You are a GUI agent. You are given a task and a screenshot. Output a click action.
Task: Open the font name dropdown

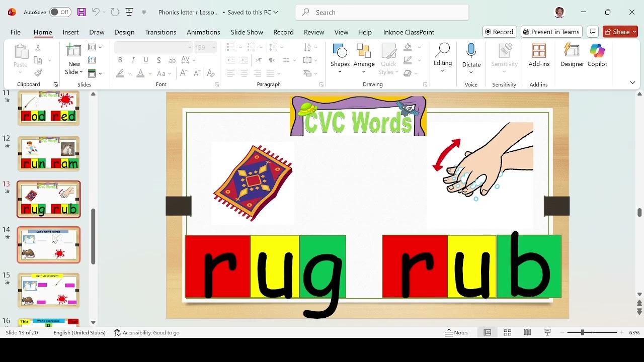[190, 47]
